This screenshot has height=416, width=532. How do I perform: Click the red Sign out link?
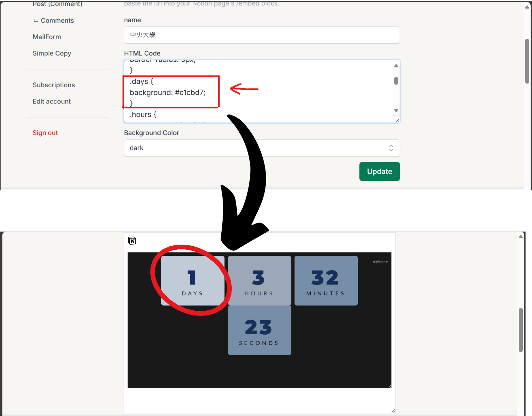tap(45, 133)
